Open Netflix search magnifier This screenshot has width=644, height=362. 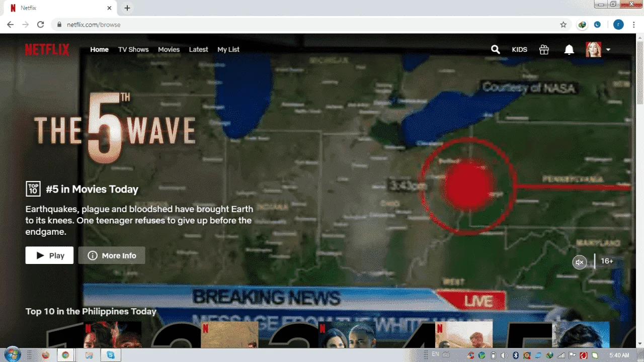[x=496, y=49]
